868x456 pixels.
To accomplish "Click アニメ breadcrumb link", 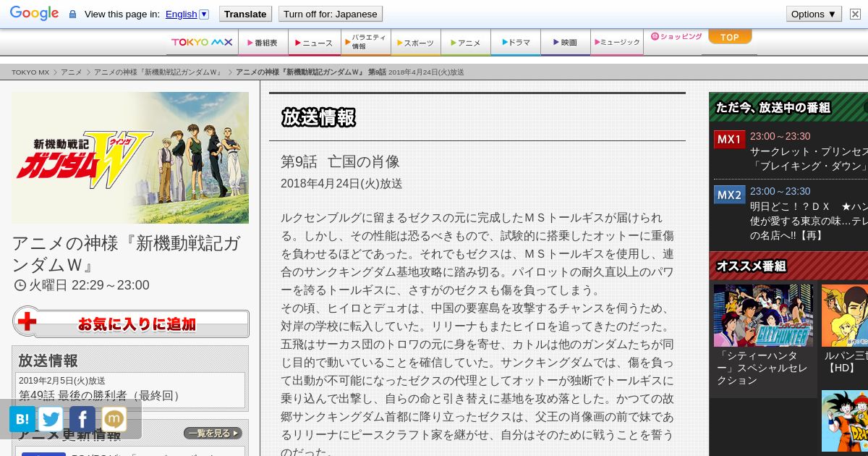I will pyautogui.click(x=72, y=72).
